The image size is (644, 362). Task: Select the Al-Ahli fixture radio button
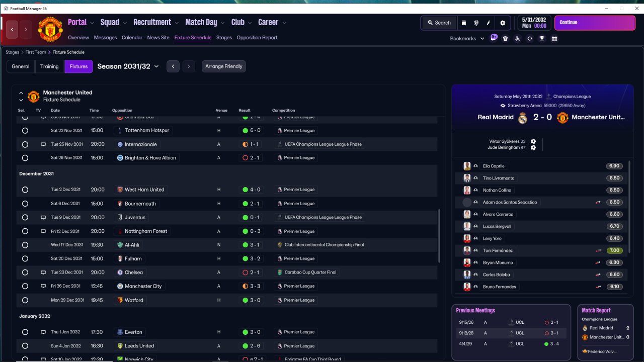click(x=25, y=245)
